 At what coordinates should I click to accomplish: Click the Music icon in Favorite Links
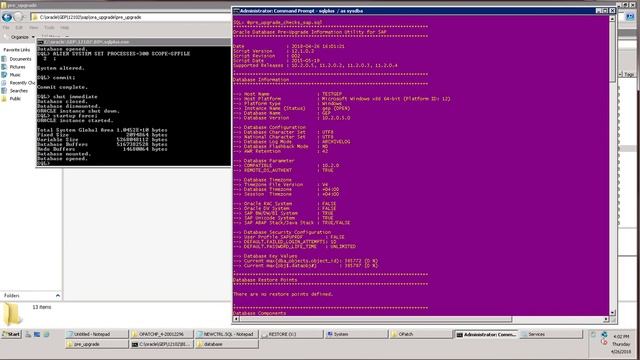coord(4,75)
